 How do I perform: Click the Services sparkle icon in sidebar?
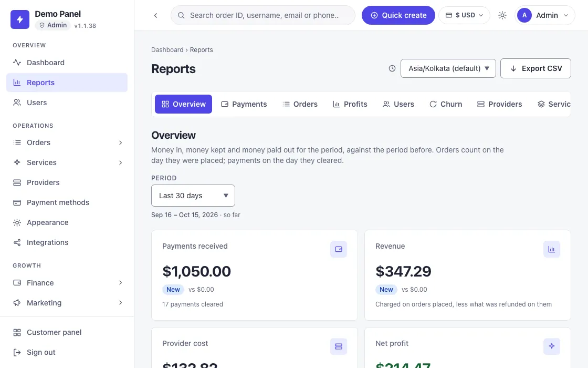(17, 162)
